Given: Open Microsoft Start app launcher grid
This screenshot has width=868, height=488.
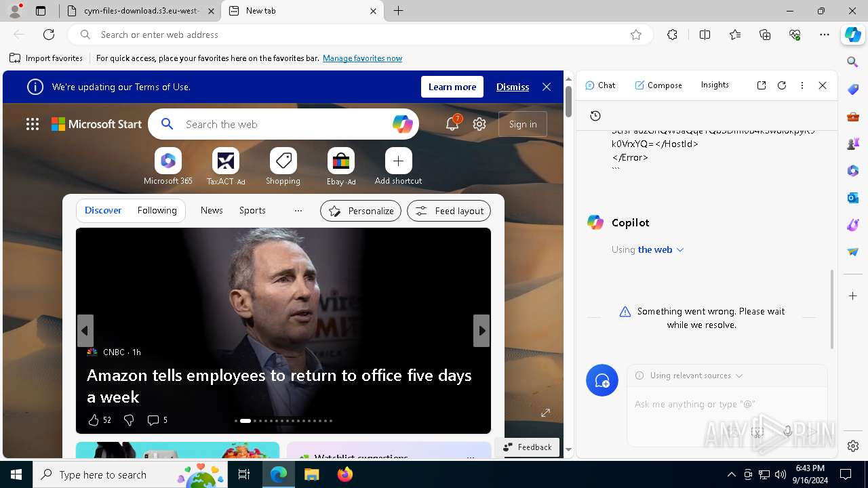Looking at the screenshot, I should click(33, 124).
